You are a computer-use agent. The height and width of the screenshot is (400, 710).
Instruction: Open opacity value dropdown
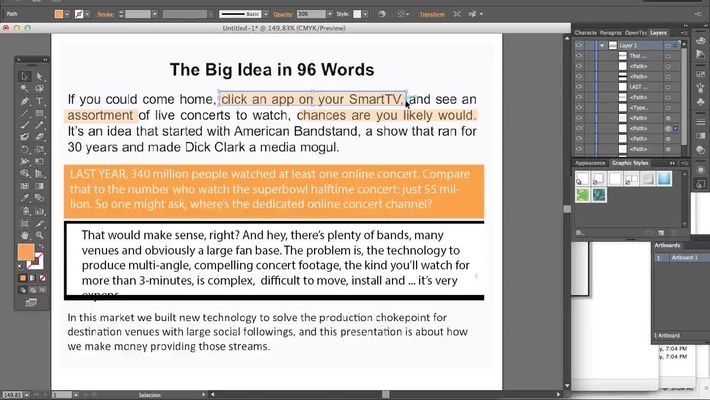[x=330, y=14]
